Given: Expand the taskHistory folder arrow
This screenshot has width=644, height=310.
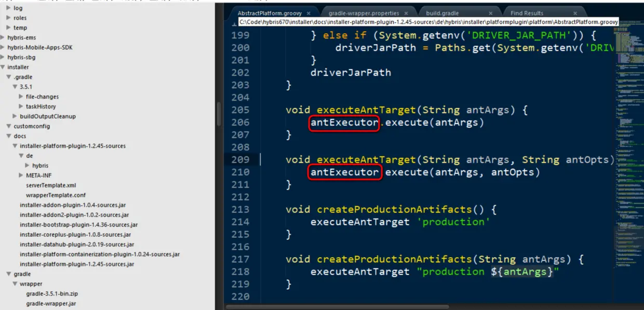Looking at the screenshot, I should click(x=21, y=106).
